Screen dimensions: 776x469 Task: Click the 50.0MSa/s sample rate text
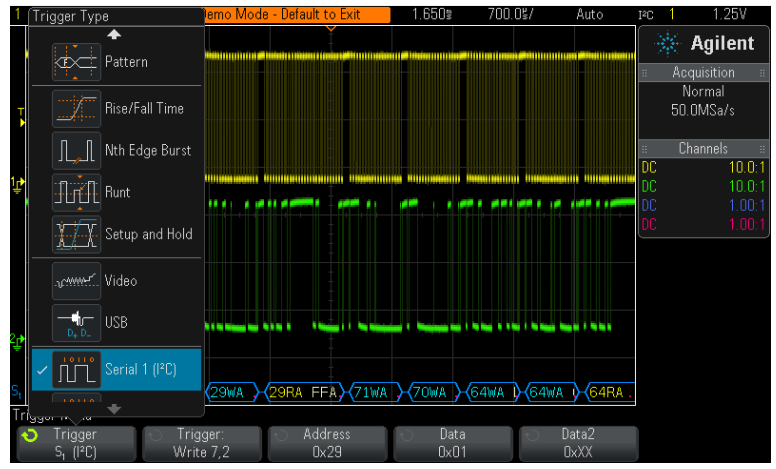point(703,110)
